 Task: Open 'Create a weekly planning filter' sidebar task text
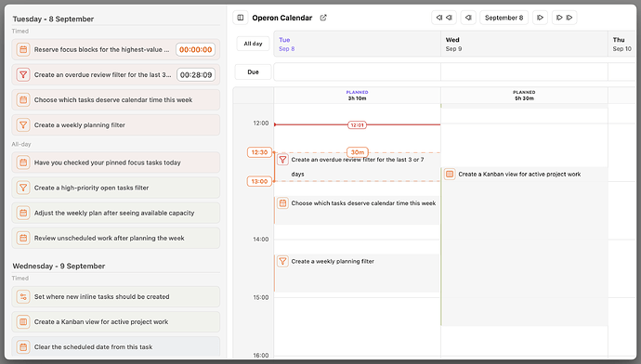coord(80,125)
